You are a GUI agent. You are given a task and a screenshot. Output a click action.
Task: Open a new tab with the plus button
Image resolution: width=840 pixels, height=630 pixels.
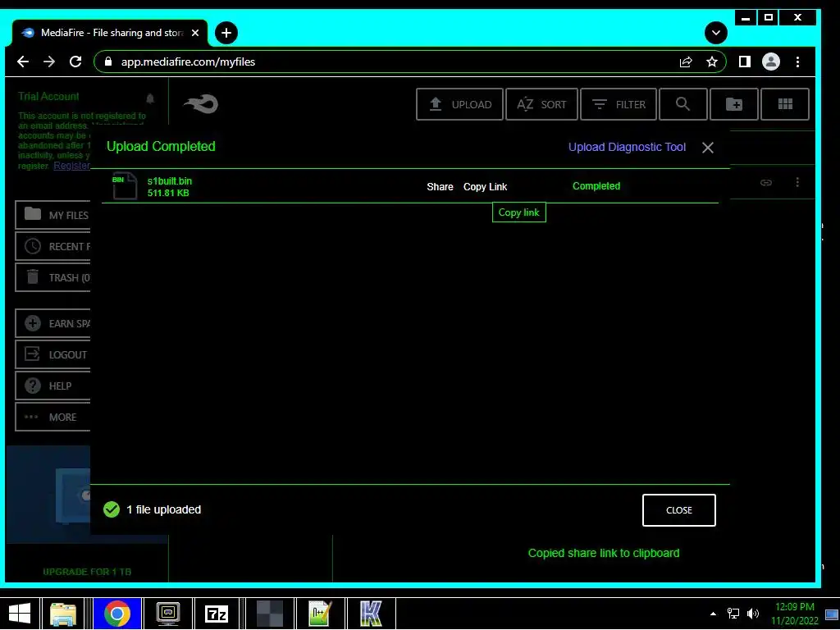(226, 33)
